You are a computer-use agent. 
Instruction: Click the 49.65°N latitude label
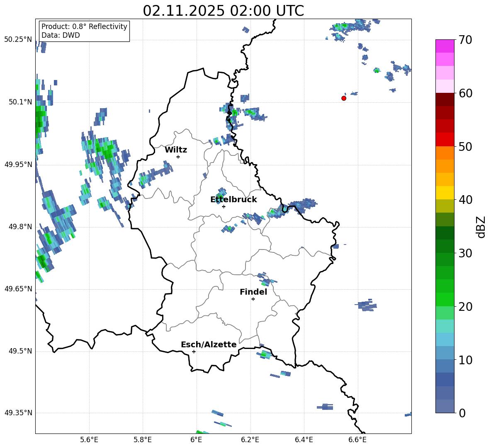[x=18, y=288]
